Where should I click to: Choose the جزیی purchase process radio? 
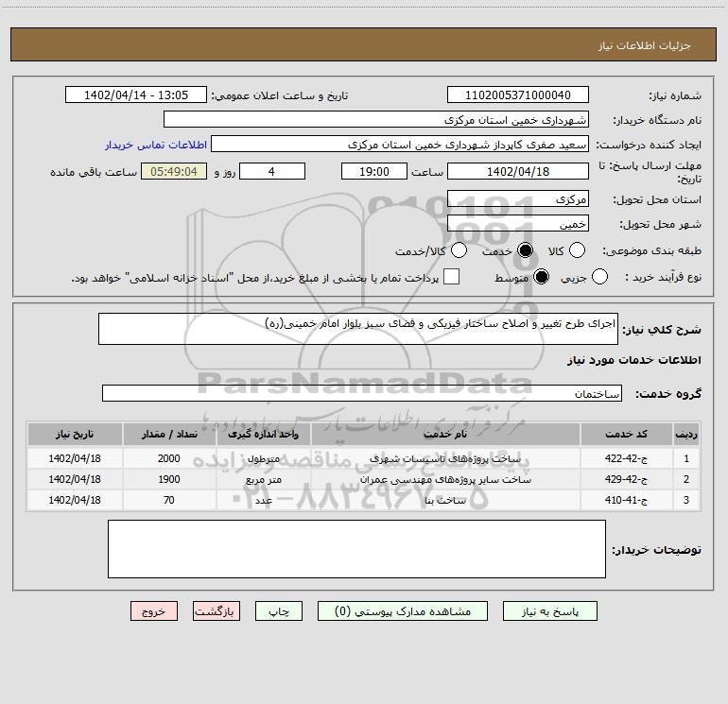[599, 277]
